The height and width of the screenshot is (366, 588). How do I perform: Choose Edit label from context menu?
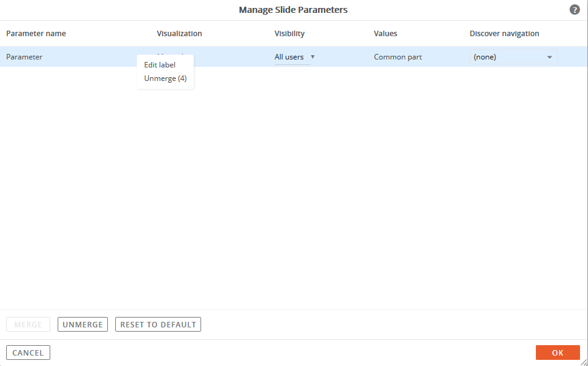(160, 65)
